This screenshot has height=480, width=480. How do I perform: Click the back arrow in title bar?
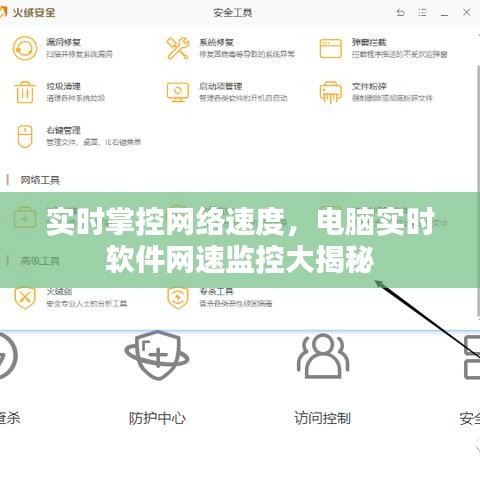click(x=401, y=13)
